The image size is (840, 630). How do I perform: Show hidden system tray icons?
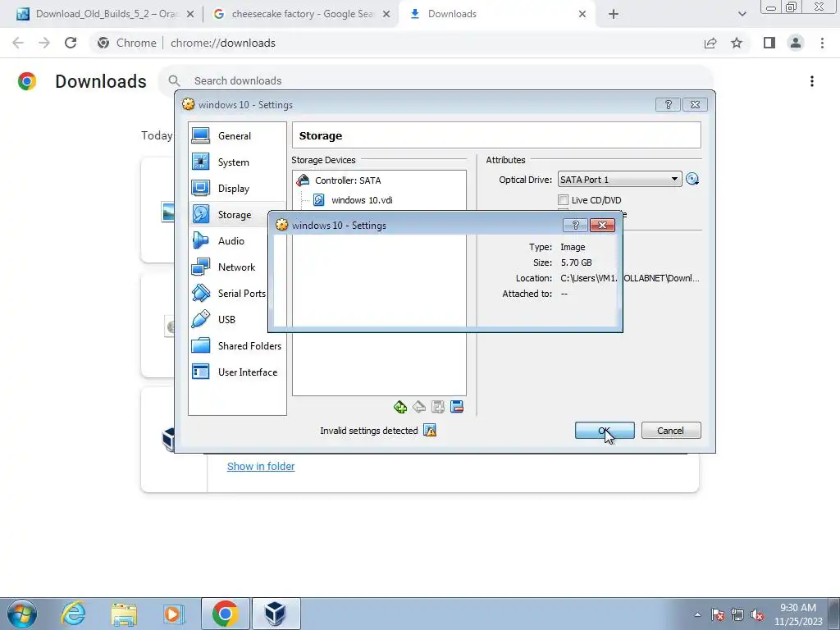[697, 614]
